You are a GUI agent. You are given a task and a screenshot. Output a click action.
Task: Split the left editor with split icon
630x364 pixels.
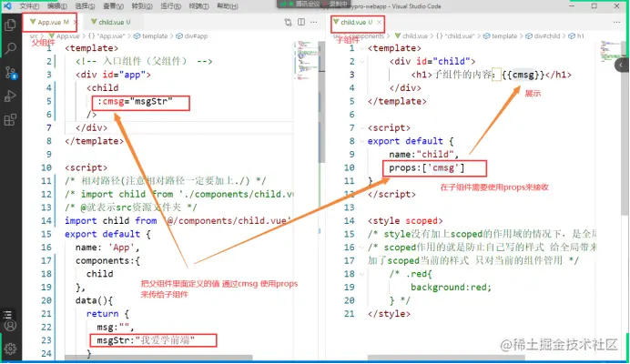[x=301, y=22]
